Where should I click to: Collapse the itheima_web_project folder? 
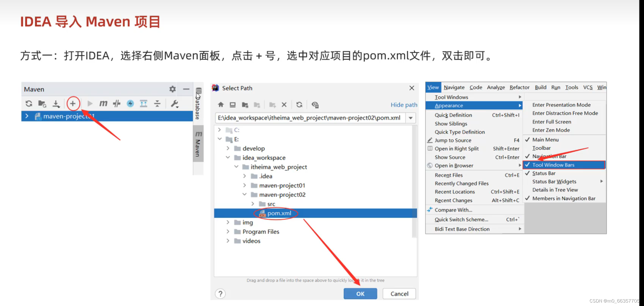click(236, 167)
